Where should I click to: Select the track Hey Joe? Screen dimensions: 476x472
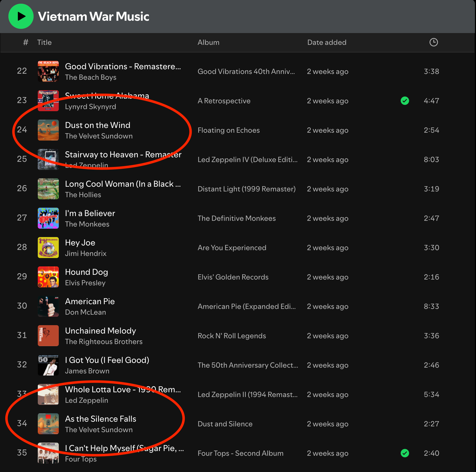coord(80,243)
